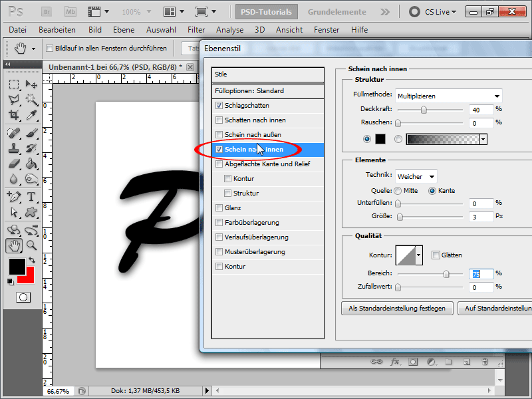Viewport: 532px width, 399px height.
Task: Click the delete layer trash icon
Action: click(485, 362)
